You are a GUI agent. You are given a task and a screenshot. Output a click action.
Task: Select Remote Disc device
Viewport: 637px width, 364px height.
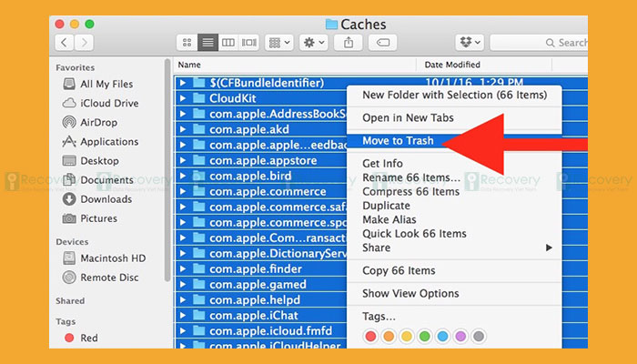pyautogui.click(x=100, y=278)
